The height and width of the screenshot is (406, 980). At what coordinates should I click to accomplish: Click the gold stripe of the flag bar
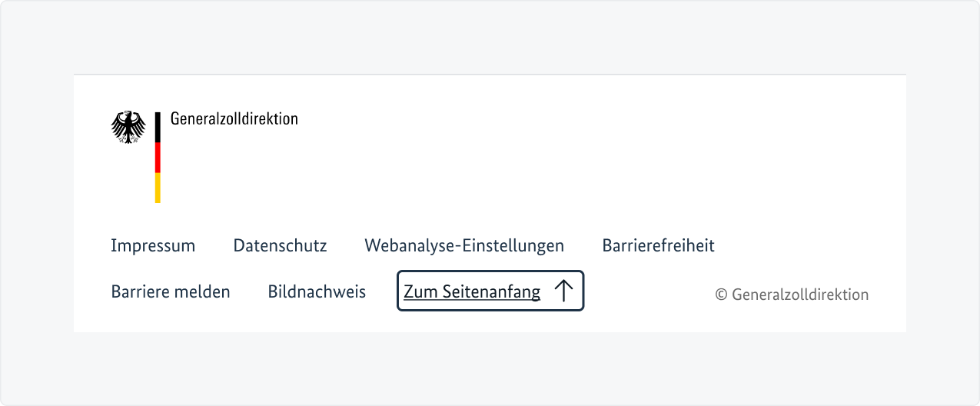click(x=158, y=188)
